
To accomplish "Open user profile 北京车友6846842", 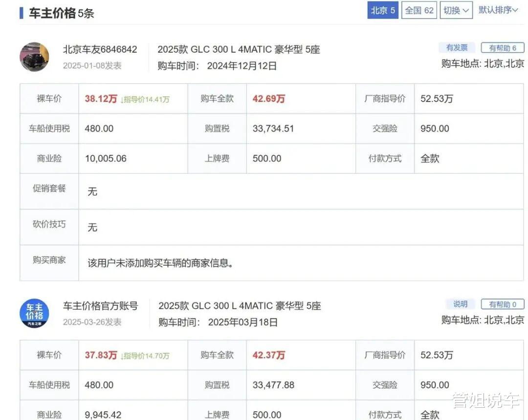I will point(100,49).
